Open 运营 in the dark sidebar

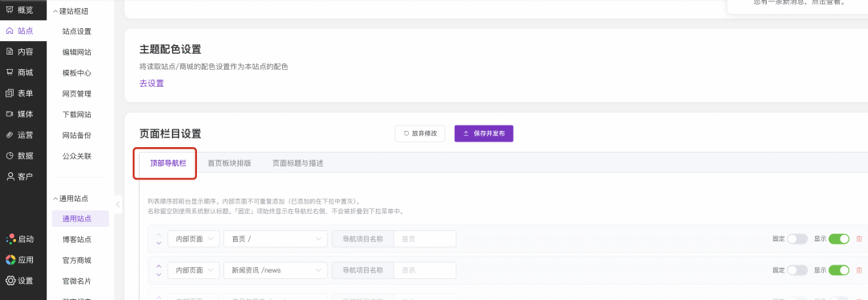[20, 135]
